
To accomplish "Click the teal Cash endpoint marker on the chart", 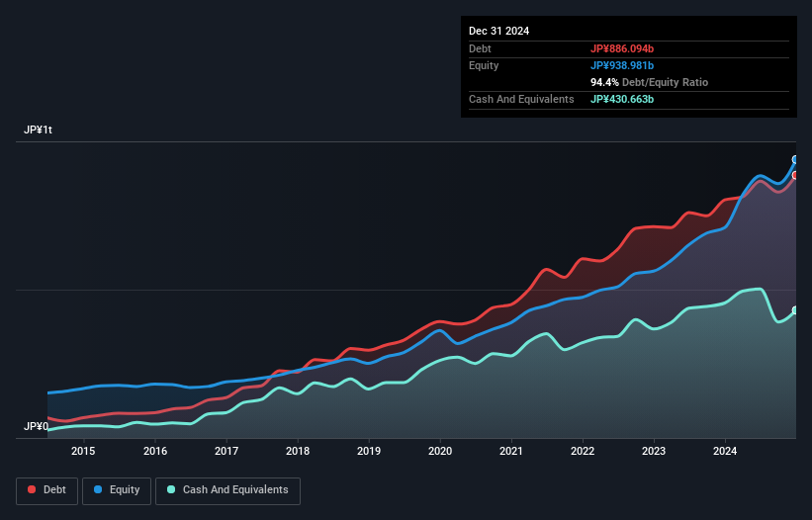I will click(x=795, y=310).
